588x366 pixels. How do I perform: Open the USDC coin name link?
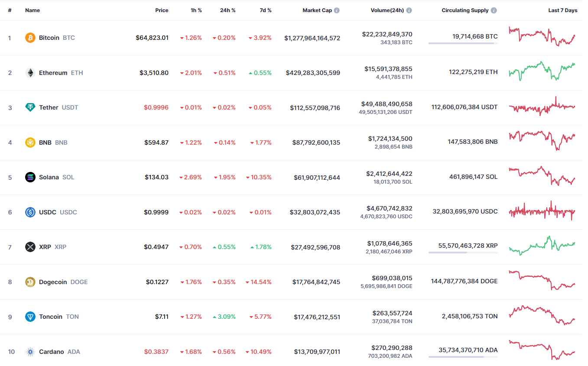pyautogui.click(x=48, y=212)
